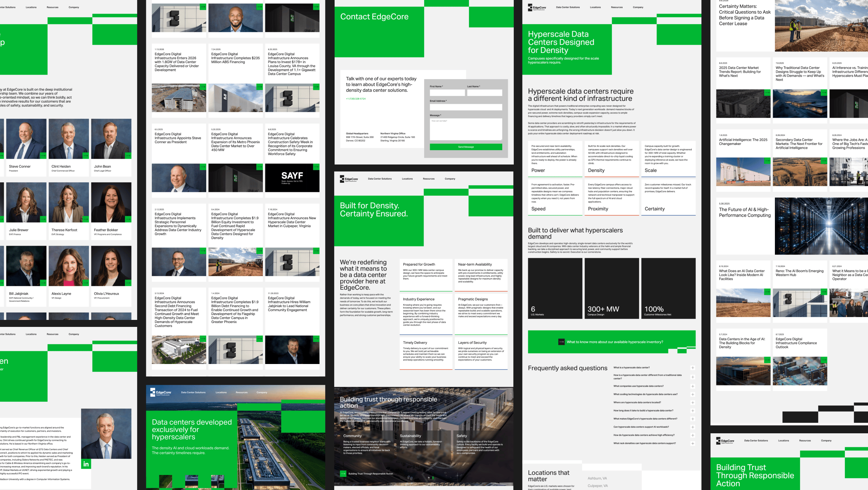Click the 'Power' feature card
Screen dimensions: 868x490
[x=555, y=159]
